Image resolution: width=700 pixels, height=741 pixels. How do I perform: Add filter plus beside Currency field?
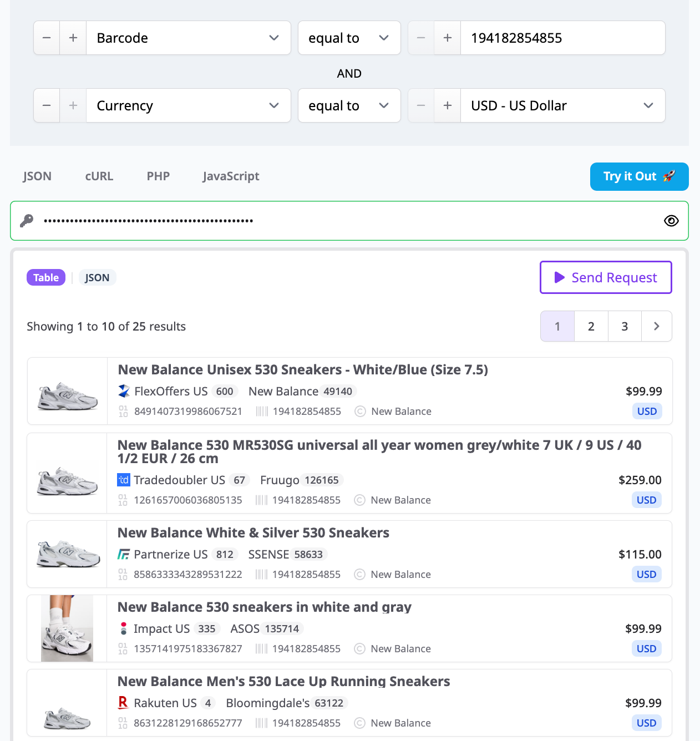click(x=73, y=105)
